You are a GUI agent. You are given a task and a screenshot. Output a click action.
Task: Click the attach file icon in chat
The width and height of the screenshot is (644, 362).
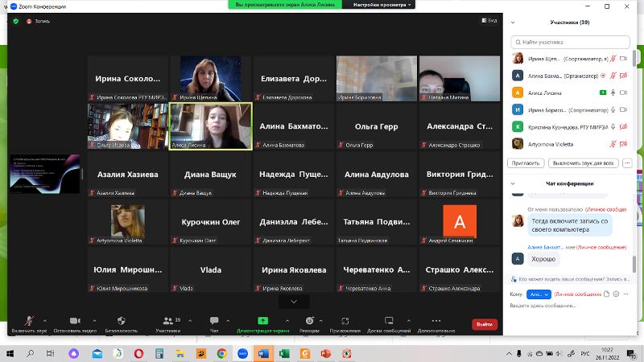tap(608, 294)
